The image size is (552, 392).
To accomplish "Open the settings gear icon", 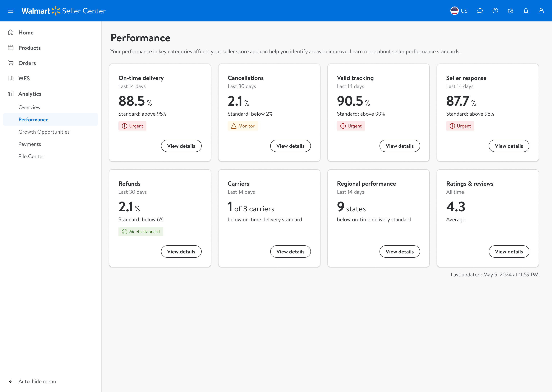I will click(x=510, y=11).
